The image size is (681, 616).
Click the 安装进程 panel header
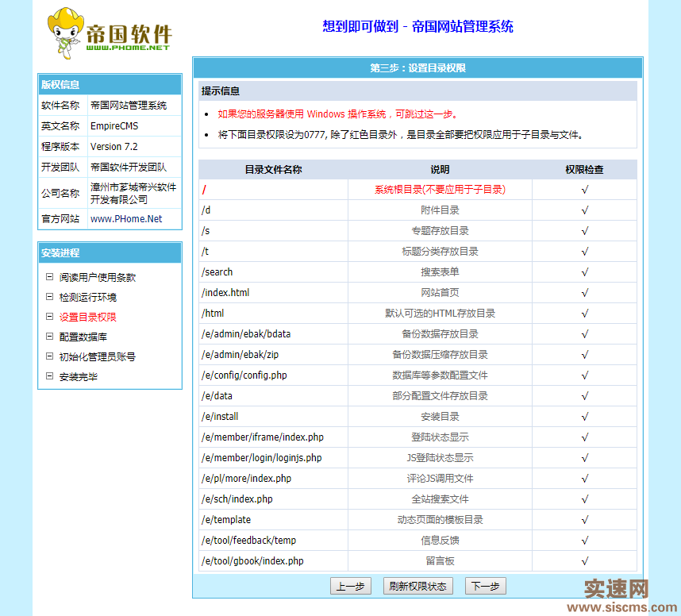click(x=110, y=252)
